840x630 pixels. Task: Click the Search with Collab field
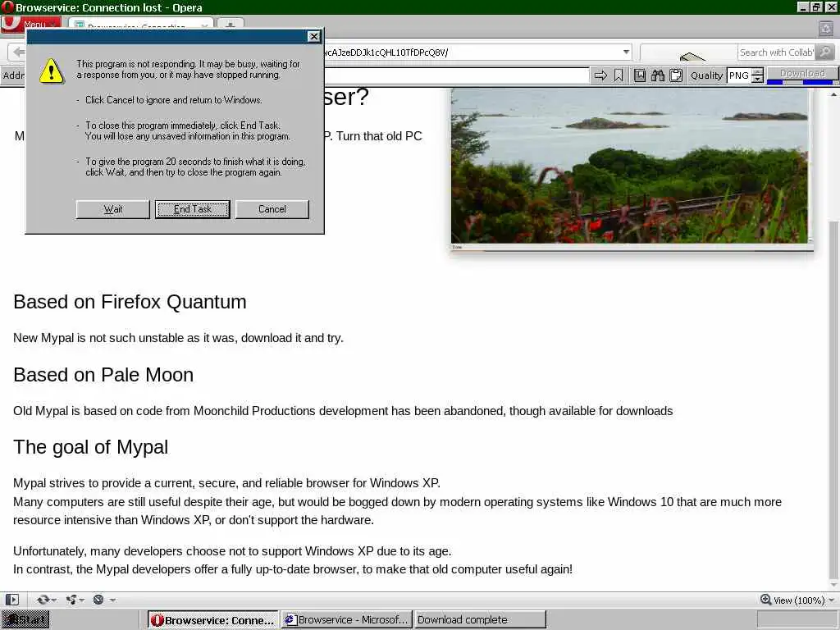coord(776,52)
